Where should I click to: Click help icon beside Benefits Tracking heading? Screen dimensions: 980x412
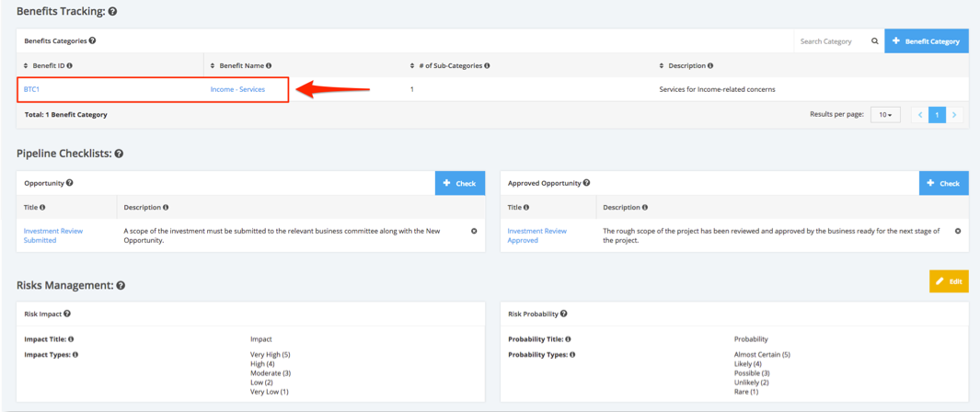[113, 12]
